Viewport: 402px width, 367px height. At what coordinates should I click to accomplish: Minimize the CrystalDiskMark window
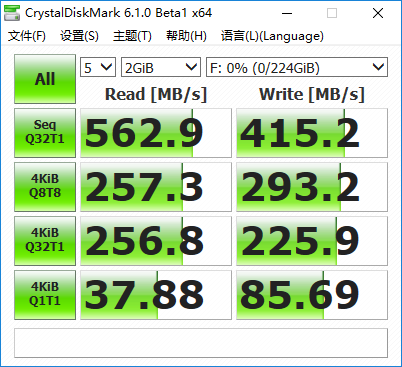287,13
